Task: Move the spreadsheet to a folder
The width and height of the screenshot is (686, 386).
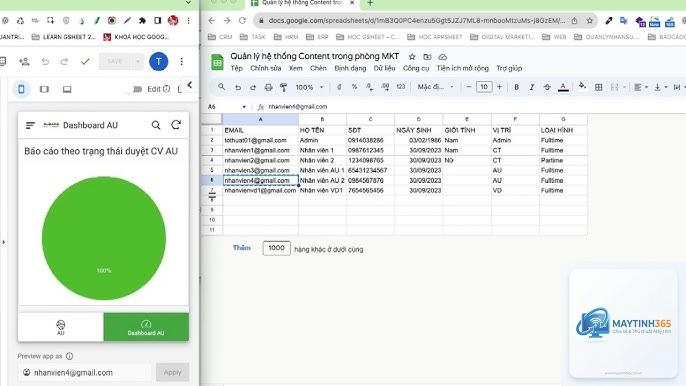Action: pyautogui.click(x=427, y=57)
